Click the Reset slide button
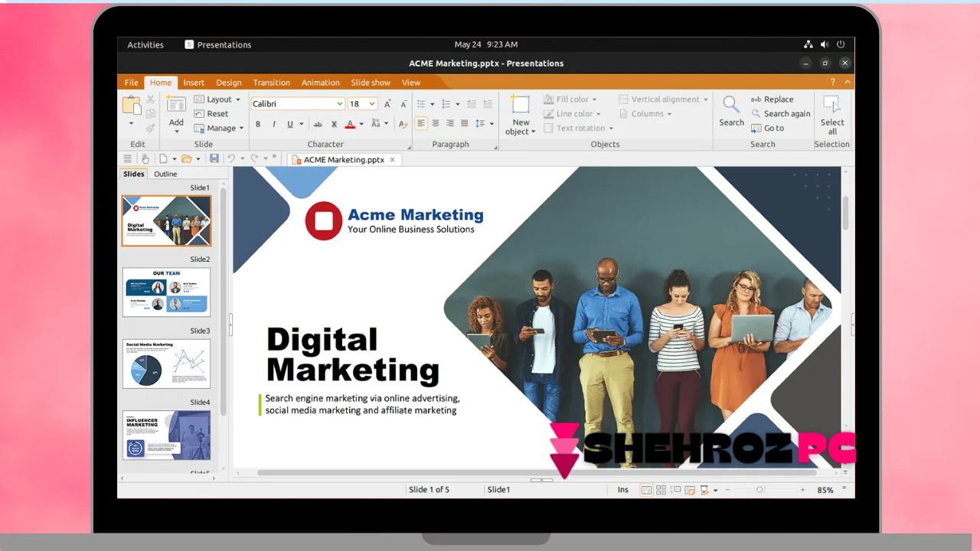Screen dimensions: 980x551 [211, 114]
